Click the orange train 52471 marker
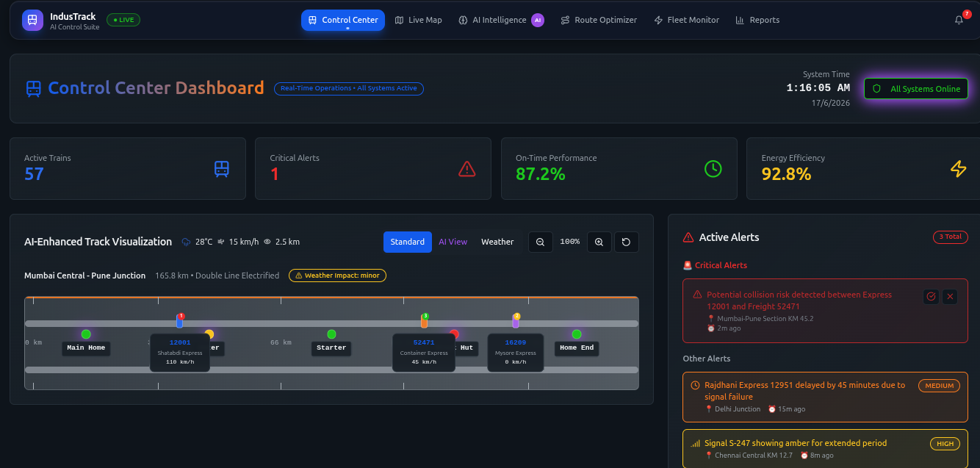 click(424, 321)
